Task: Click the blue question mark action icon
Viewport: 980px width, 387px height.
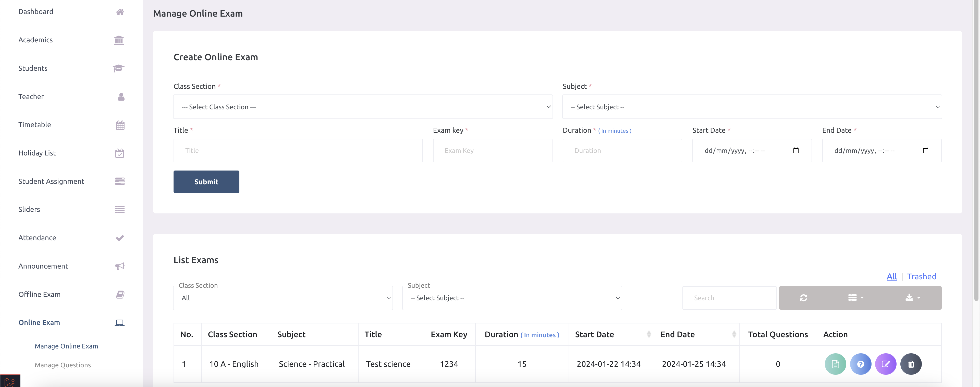Action: click(x=860, y=364)
